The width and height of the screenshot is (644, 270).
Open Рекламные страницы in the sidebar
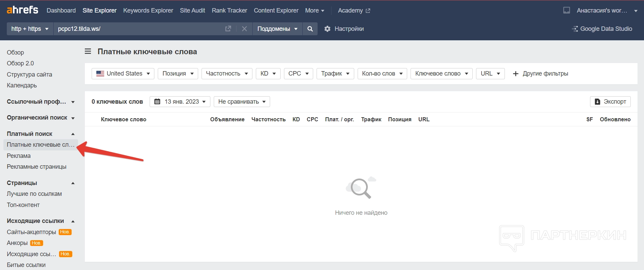[37, 167]
